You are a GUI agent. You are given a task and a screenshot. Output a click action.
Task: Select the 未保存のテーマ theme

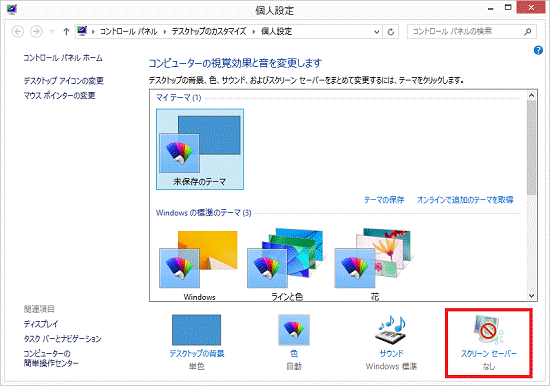[x=200, y=149]
